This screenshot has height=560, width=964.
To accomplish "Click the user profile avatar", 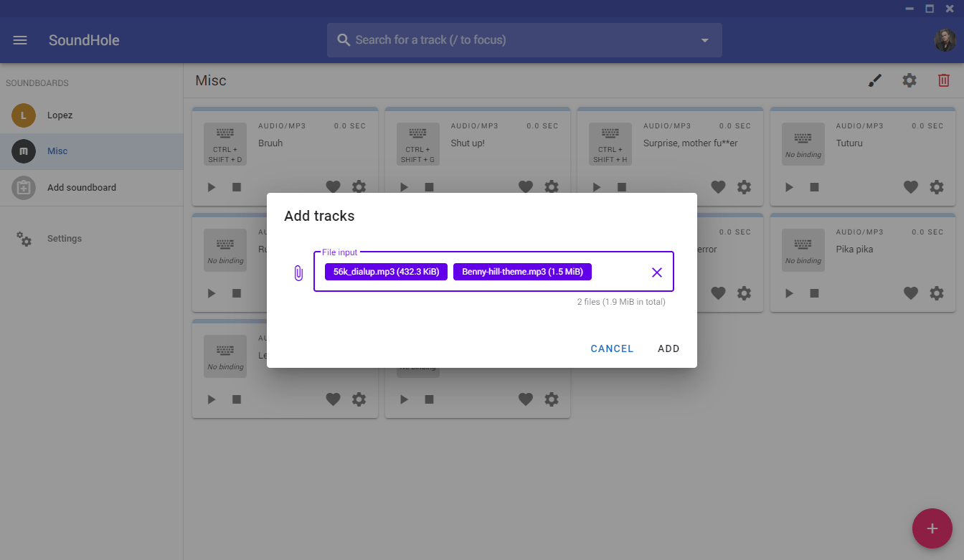I will click(945, 40).
